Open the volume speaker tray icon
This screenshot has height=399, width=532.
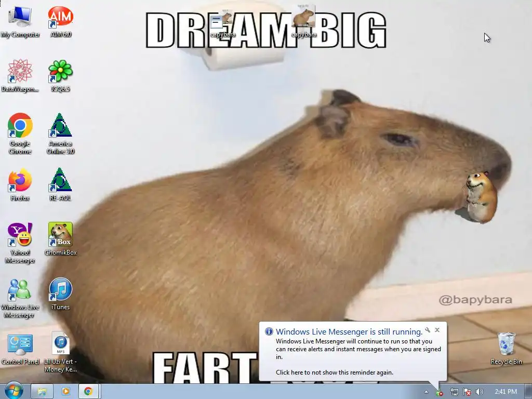coord(480,392)
